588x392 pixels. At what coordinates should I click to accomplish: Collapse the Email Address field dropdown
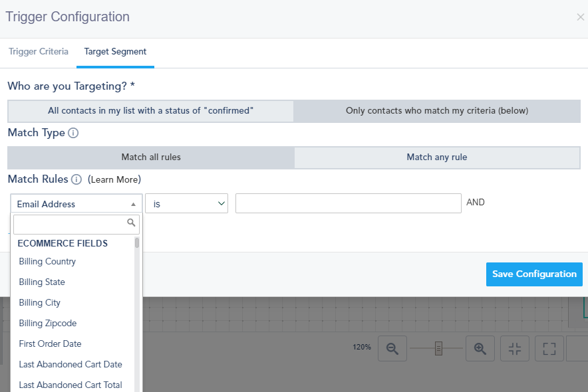click(76, 204)
